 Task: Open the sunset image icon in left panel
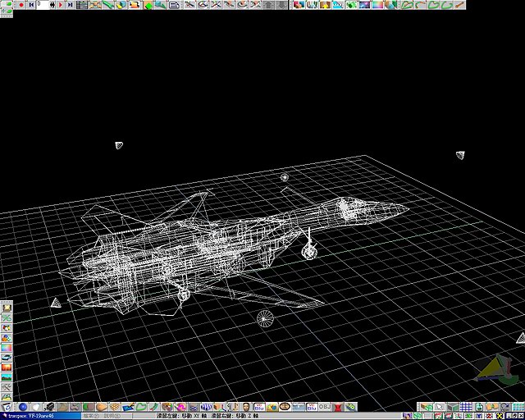(7, 368)
